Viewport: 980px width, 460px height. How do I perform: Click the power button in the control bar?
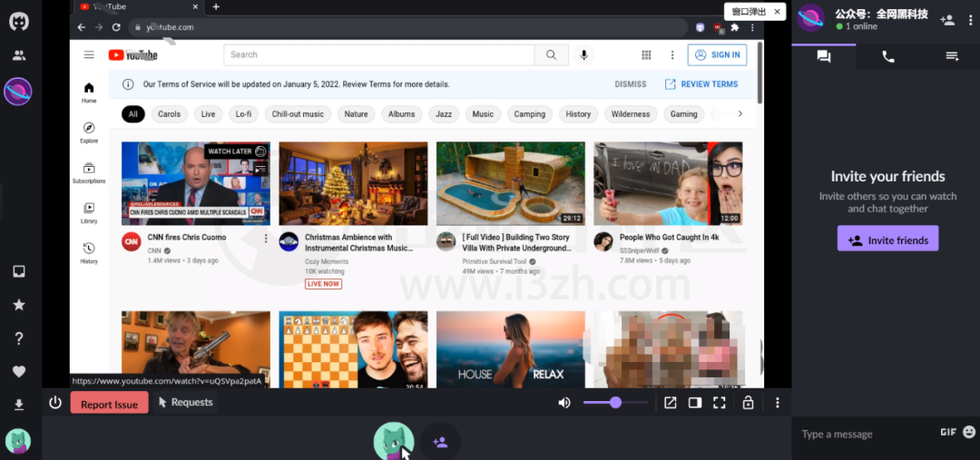55,403
